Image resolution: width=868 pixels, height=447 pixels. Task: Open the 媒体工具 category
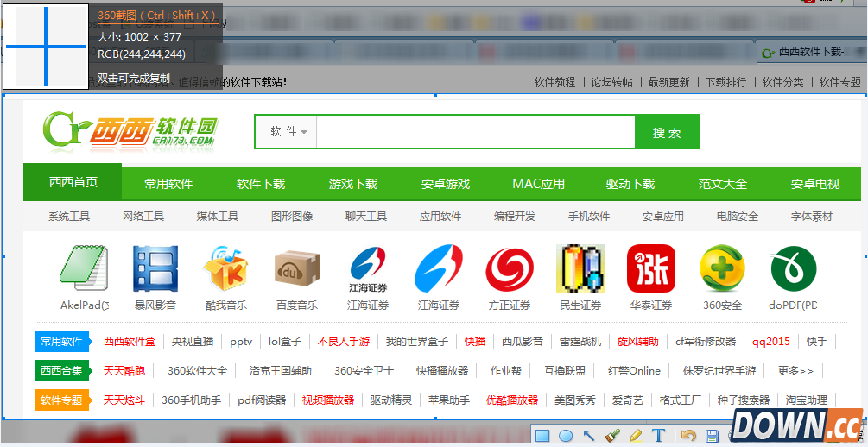(218, 217)
